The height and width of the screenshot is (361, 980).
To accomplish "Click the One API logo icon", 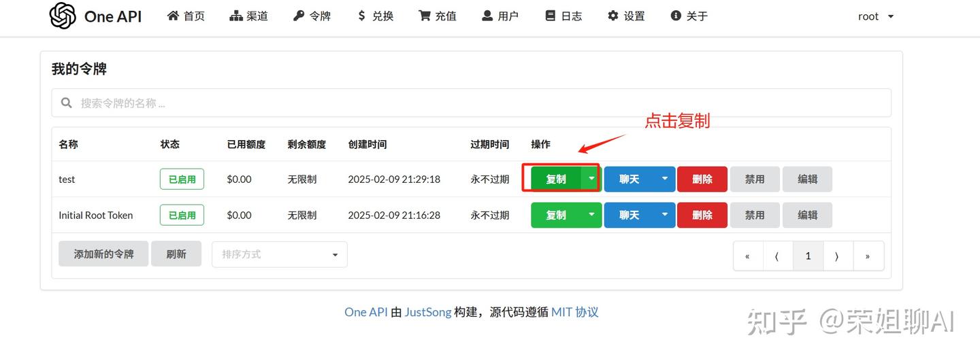I will pyautogui.click(x=63, y=16).
